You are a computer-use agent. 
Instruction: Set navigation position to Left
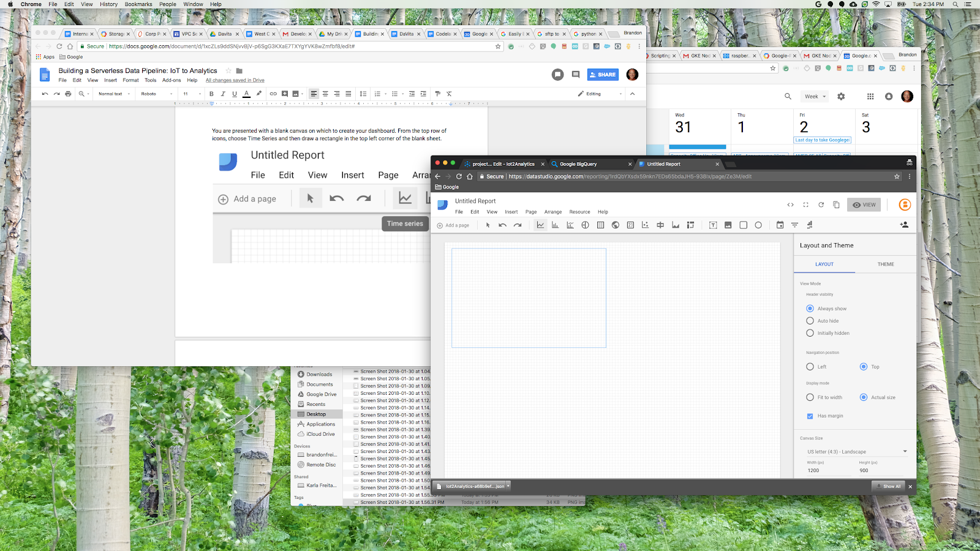[810, 367]
